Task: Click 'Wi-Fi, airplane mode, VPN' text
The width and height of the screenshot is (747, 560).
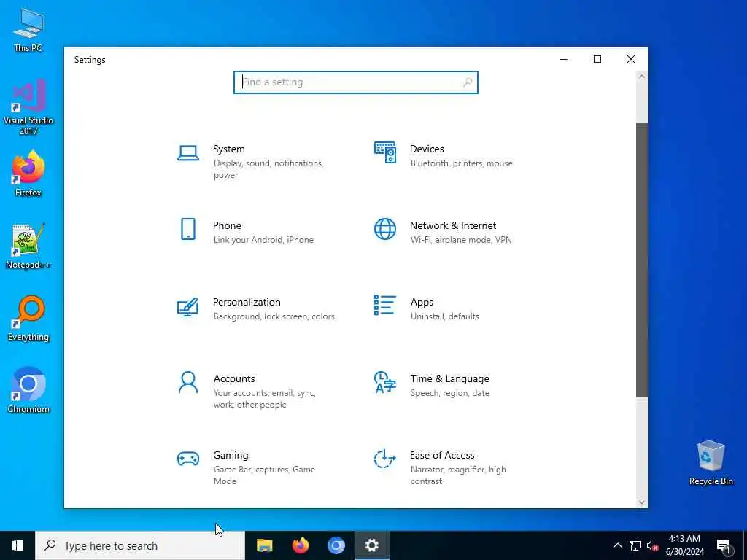Action: pyautogui.click(x=461, y=240)
